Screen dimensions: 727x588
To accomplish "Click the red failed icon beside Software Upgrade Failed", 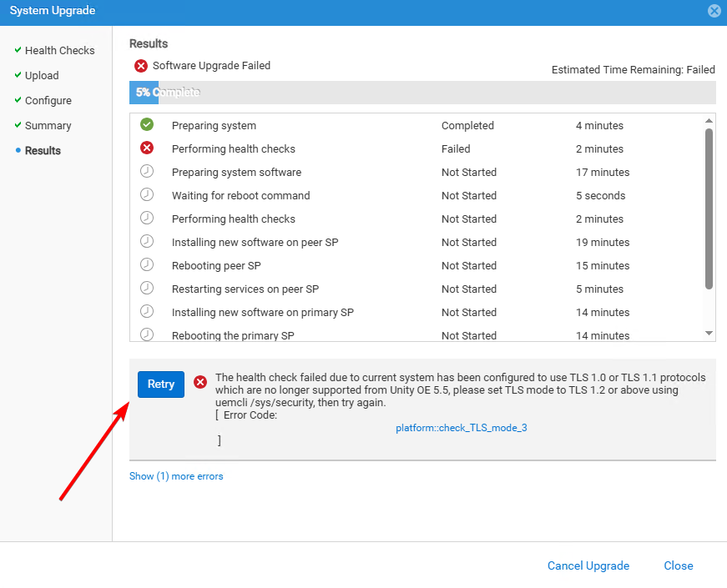I will (x=141, y=66).
